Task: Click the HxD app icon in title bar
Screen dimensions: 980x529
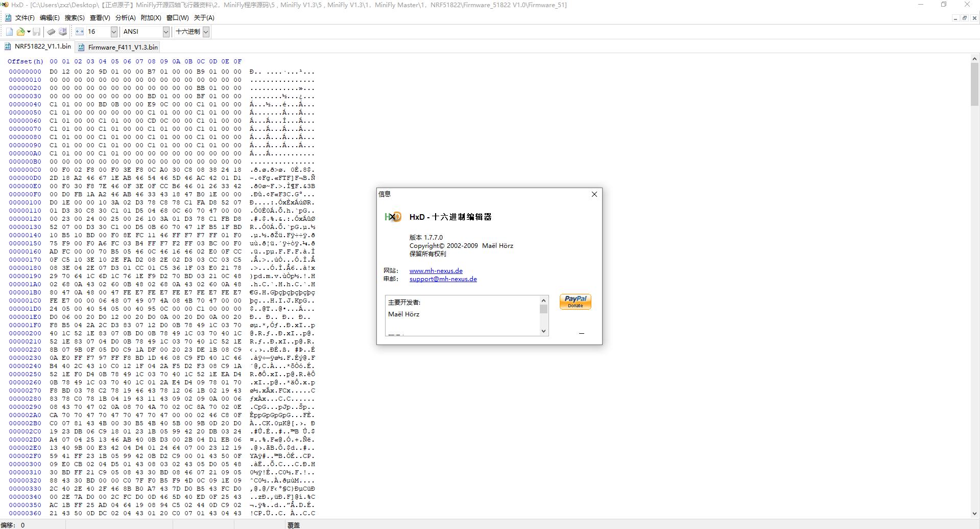Action: (x=5, y=5)
